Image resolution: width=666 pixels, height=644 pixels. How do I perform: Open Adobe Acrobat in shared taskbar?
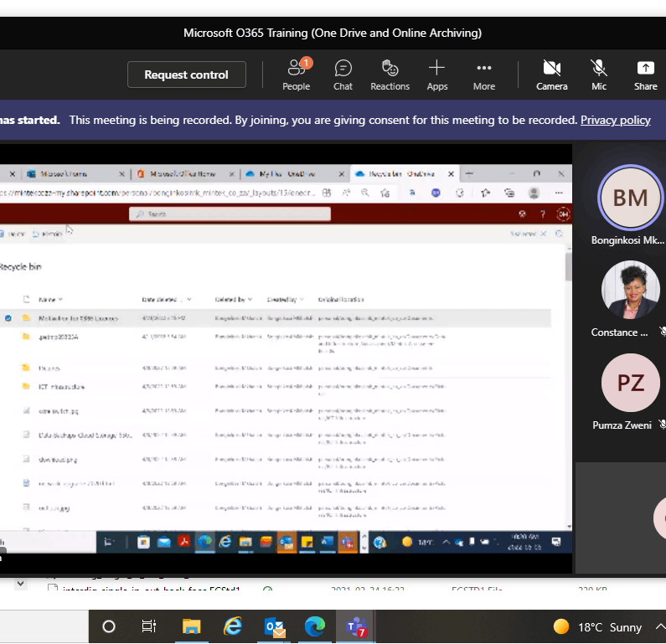184,542
